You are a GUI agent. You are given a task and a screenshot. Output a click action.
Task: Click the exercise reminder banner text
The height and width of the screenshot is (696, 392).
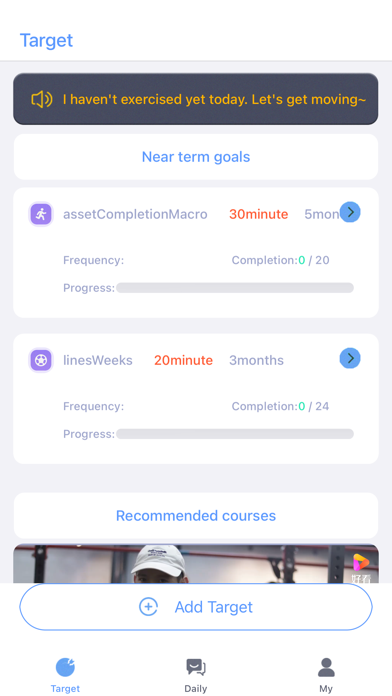[214, 99]
